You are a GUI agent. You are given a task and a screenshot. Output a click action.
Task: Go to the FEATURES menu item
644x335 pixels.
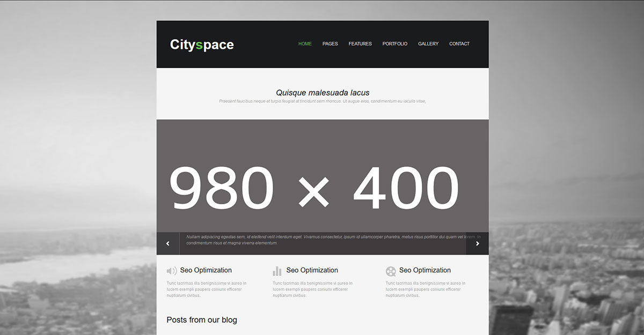(x=360, y=44)
